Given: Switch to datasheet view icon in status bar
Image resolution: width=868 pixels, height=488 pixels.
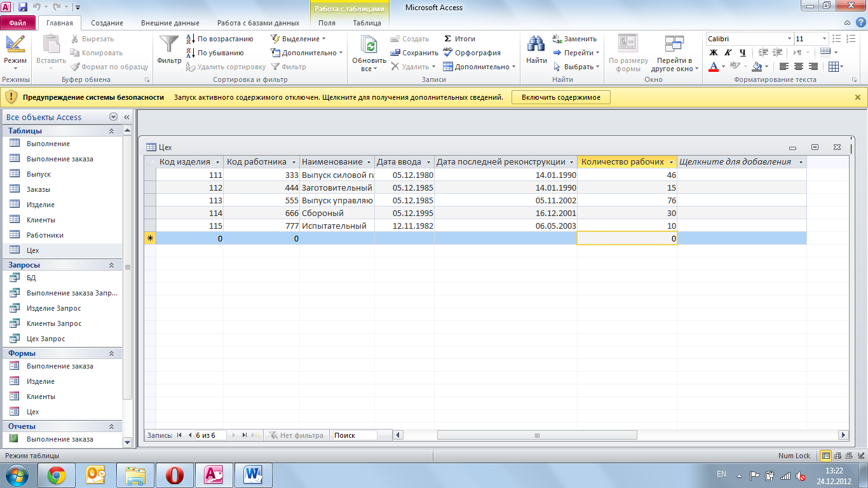Looking at the screenshot, I should pos(825,456).
